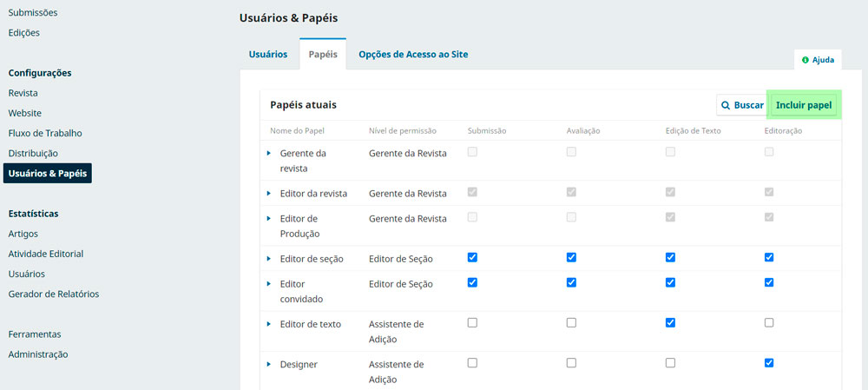Viewport: 868px width, 390px height.
Task: Uncheck Submissão for Editor de seção
Action: pos(472,258)
